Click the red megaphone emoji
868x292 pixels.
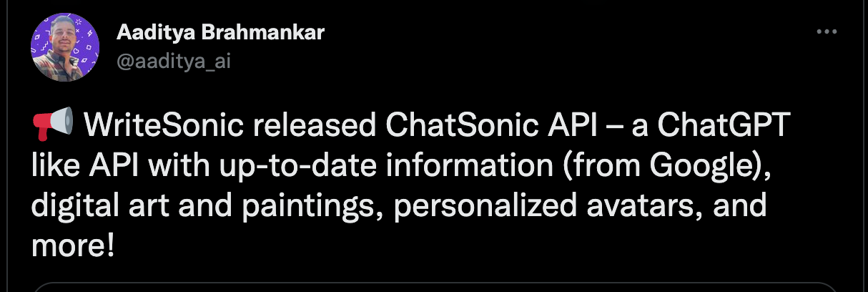point(52,127)
